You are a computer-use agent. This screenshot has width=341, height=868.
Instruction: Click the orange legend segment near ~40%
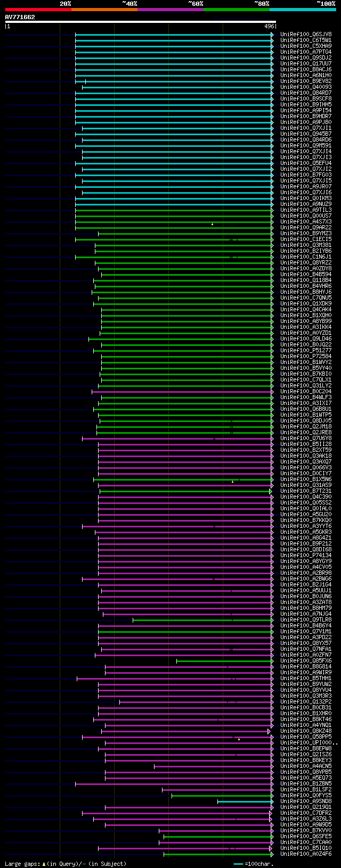coord(104,10)
